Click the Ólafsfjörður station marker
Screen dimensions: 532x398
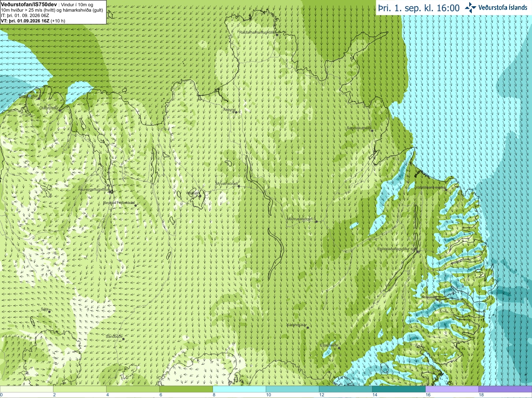coord(60,111)
